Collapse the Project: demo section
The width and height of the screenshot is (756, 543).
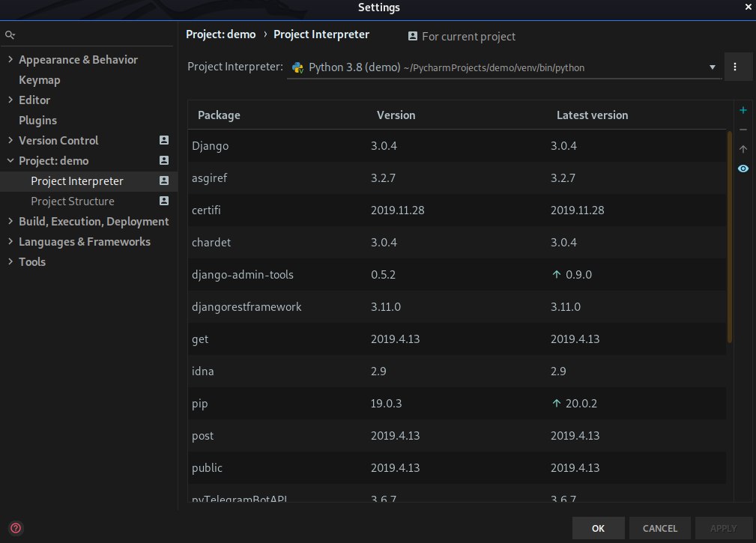click(x=10, y=160)
